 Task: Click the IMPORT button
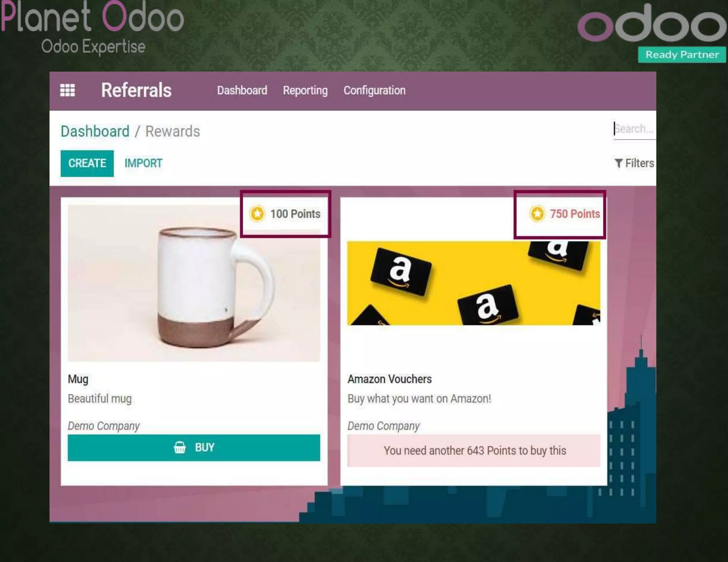pos(143,163)
